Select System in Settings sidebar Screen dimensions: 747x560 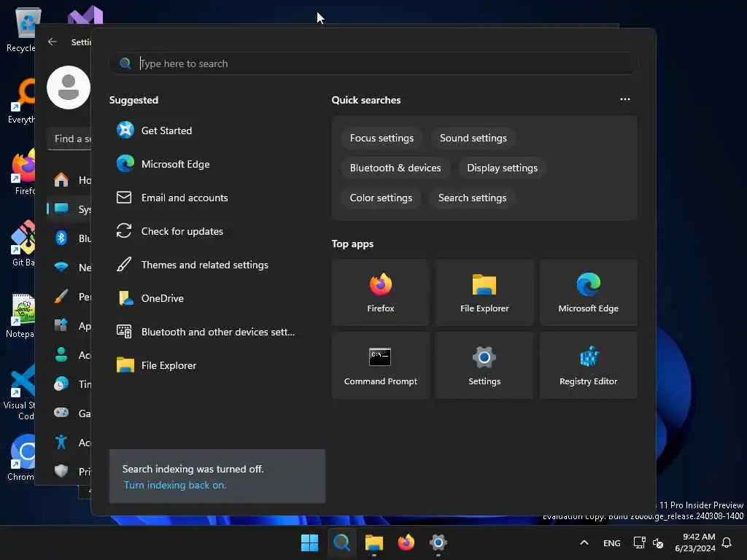[x=69, y=209]
